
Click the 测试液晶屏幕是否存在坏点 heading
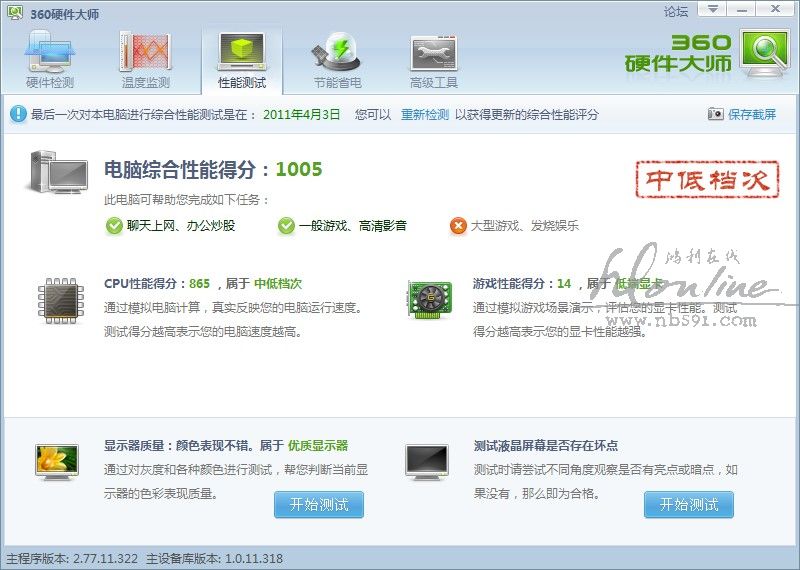click(x=545, y=445)
